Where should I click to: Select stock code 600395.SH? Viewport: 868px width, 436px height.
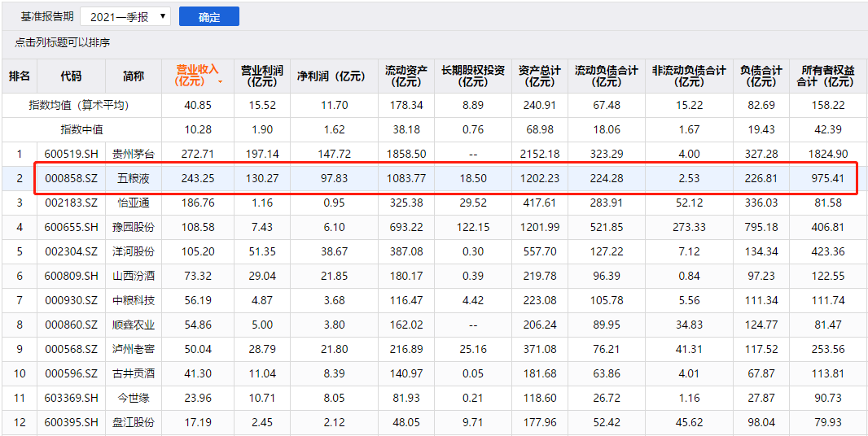71,422
